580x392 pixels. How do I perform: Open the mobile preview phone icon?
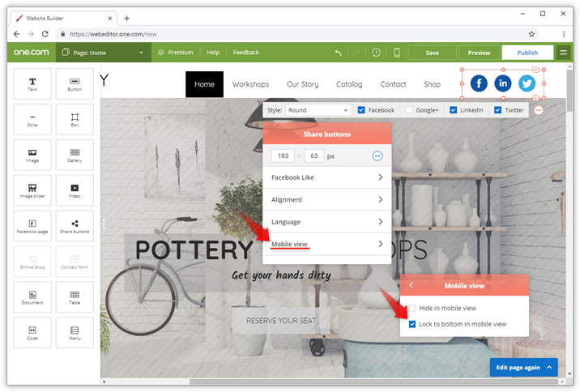point(396,53)
